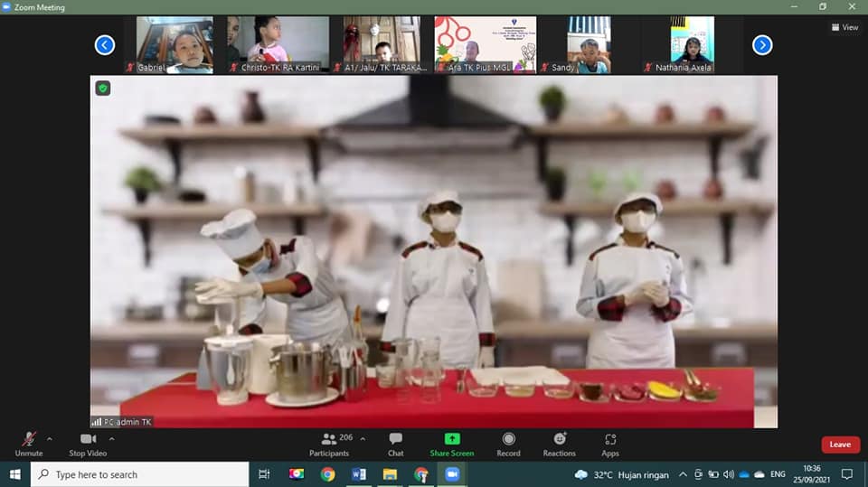Viewport: 868px width, 487px height.
Task: Click the green encryption shield icon
Action: [x=102, y=88]
